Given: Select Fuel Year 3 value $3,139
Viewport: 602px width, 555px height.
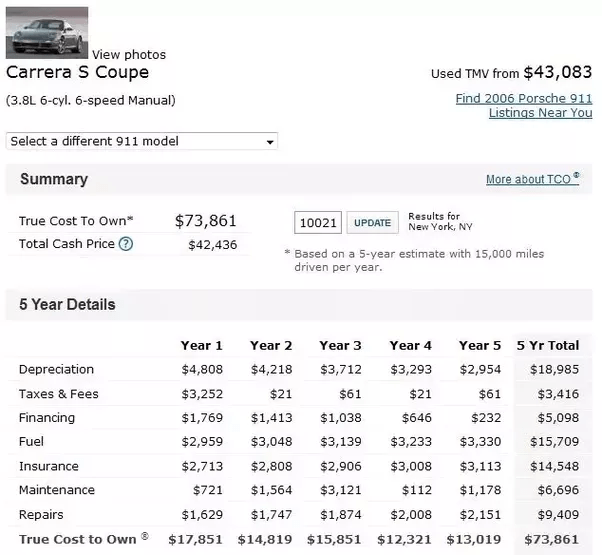Looking at the screenshot, I should tap(341, 441).
